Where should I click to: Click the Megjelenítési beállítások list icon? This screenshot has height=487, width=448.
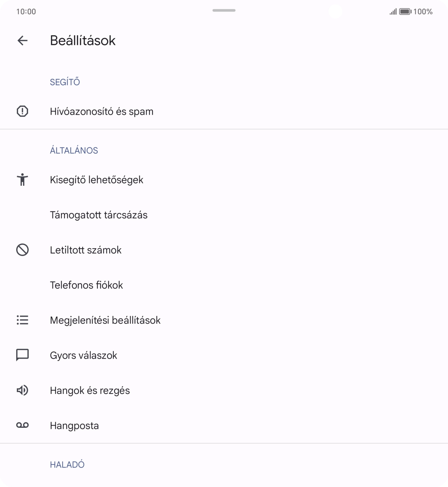[22, 320]
